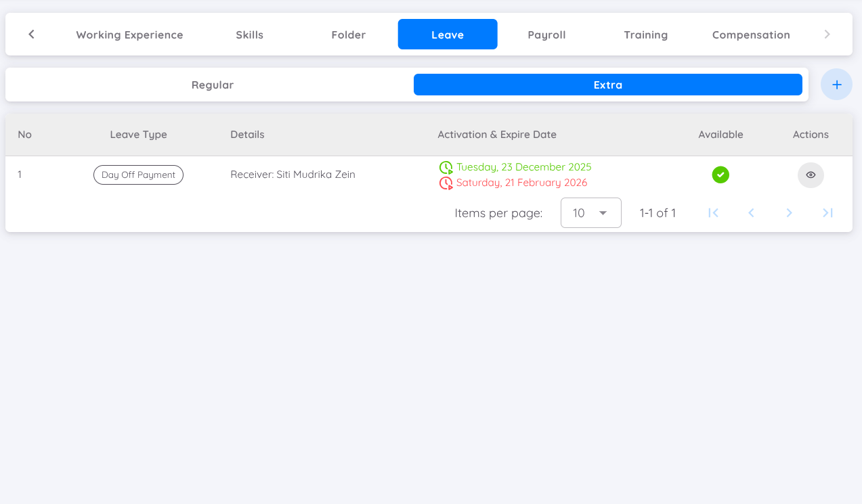Screen dimensions: 862x504
Task: Click the red expire date clock icon
Action: pos(445,183)
